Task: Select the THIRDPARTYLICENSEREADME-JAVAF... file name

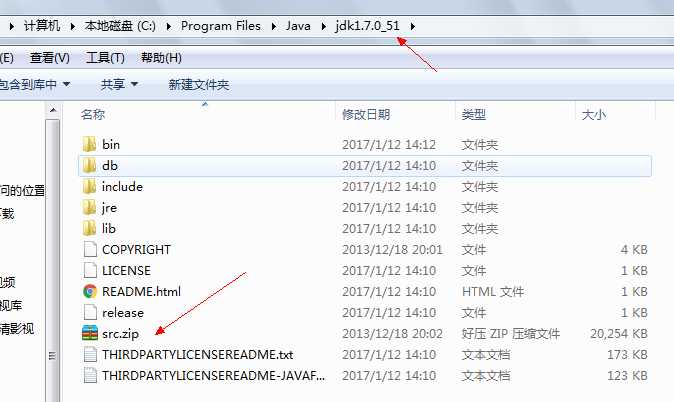Action: tap(214, 376)
